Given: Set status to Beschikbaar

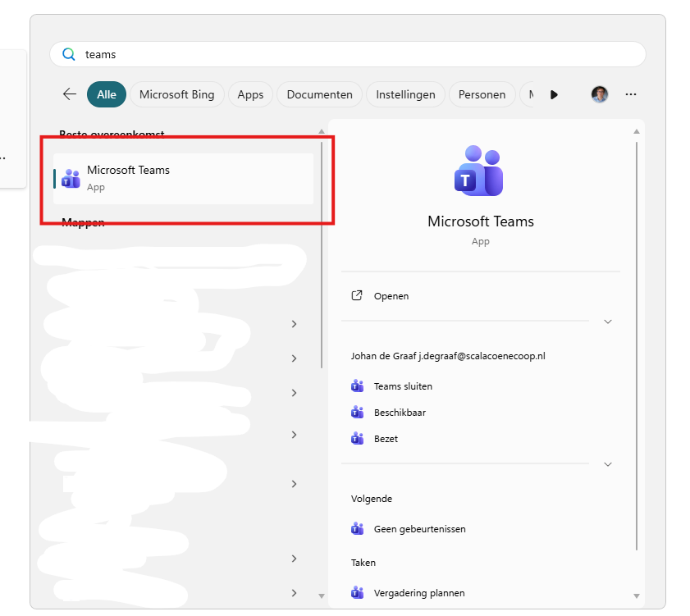Looking at the screenshot, I should 400,413.
